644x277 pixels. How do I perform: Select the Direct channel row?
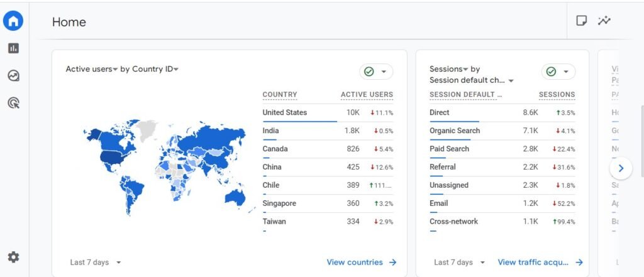502,113
